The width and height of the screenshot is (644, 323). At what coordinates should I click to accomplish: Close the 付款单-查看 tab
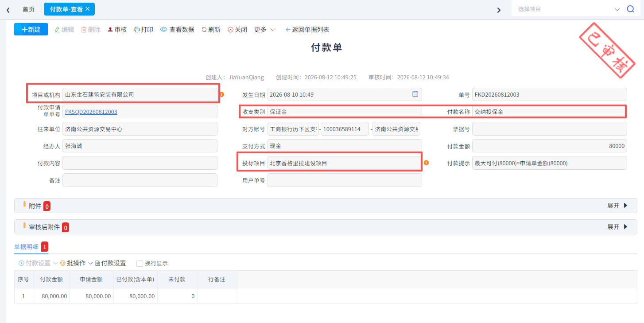(88, 9)
